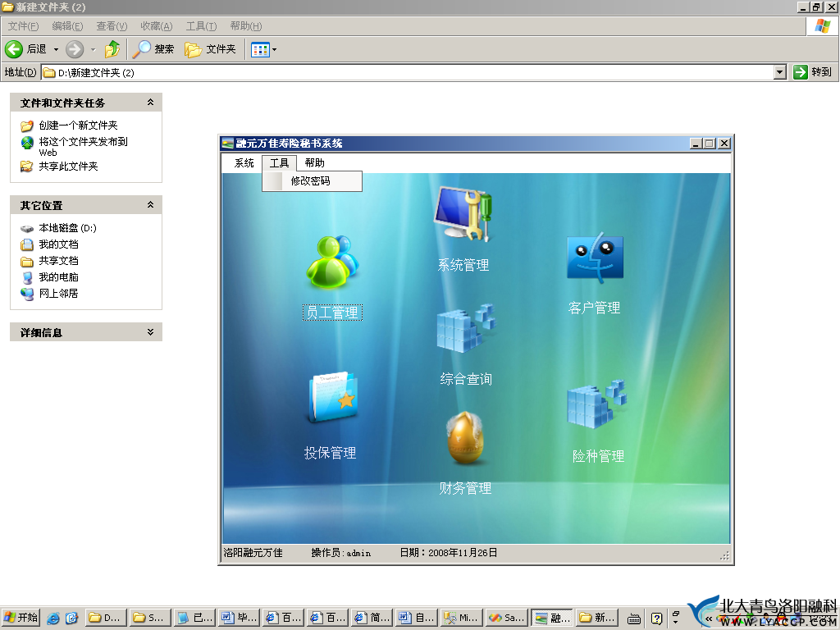Image resolution: width=840 pixels, height=630 pixels.
Task: Click the date 2008年11月26日 in status bar
Action: point(463,553)
